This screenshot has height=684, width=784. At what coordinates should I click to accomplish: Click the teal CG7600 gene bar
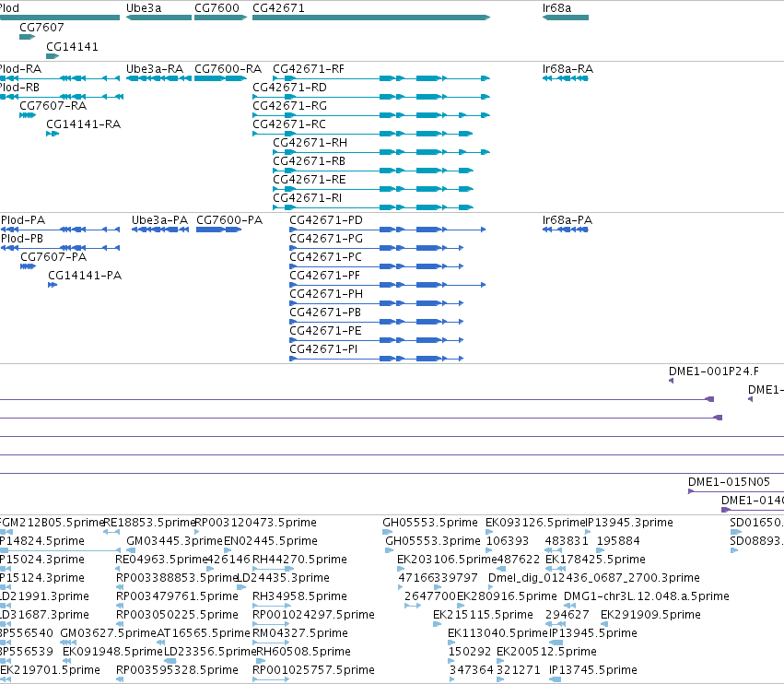220,18
